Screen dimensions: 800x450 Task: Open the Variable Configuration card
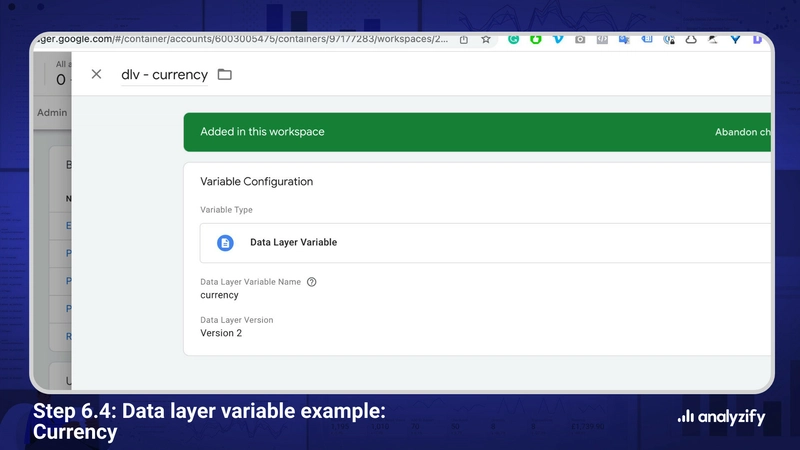pos(477,259)
